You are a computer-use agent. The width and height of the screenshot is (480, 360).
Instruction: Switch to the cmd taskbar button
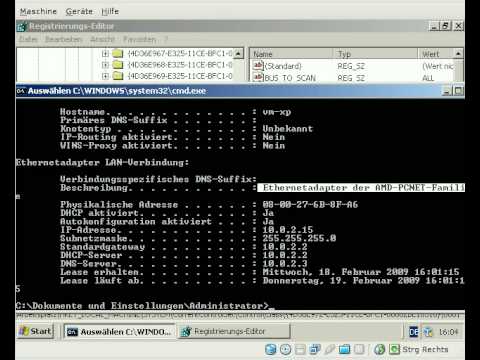coord(119,332)
